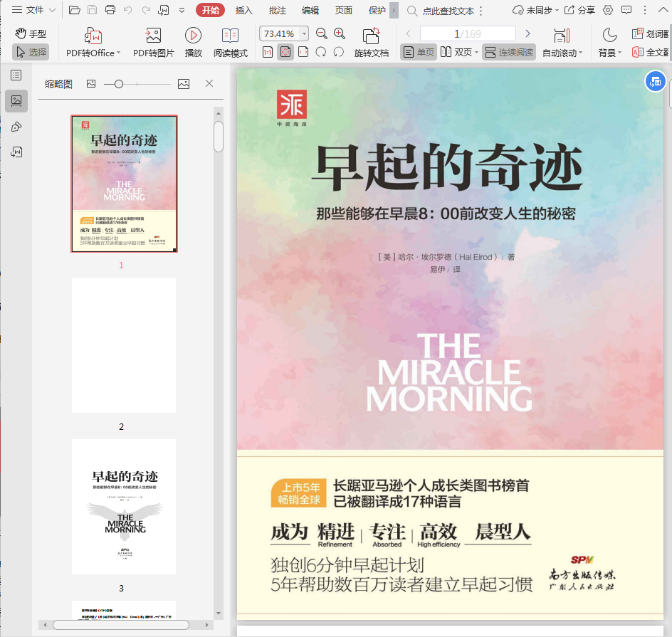
Task: Show more ribbon tabs with right arrow
Action: 394,10
